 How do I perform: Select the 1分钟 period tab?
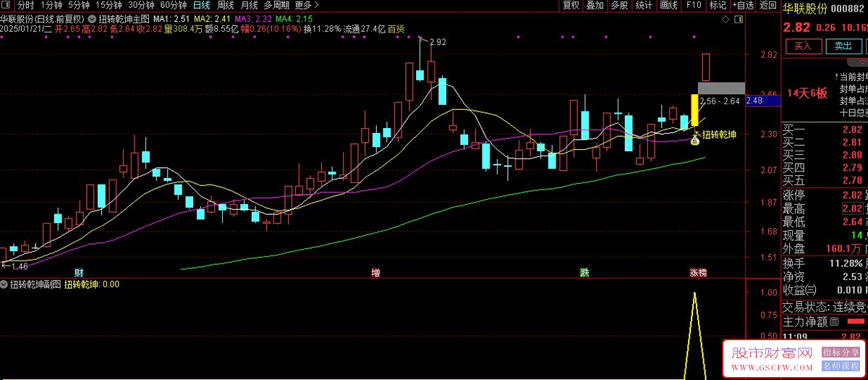point(52,5)
